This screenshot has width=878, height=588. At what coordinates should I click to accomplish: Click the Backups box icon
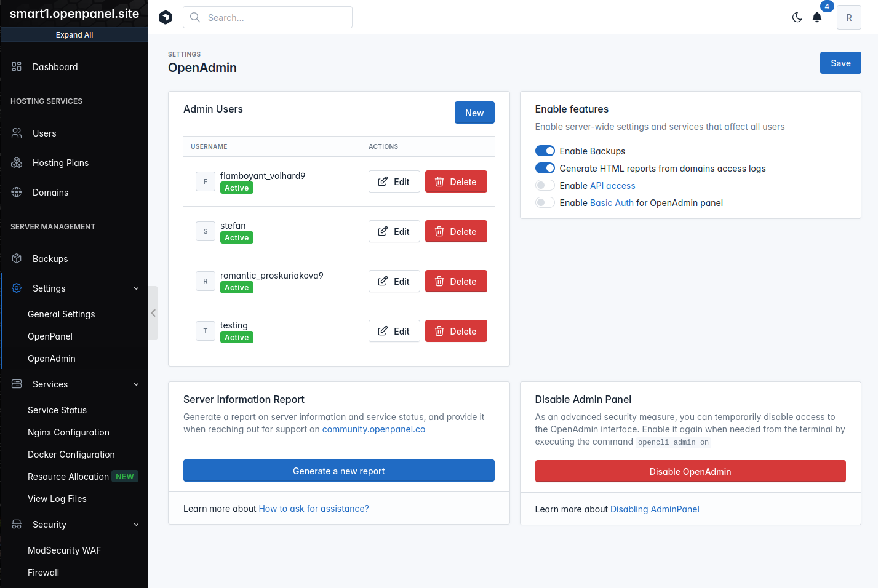pos(17,258)
